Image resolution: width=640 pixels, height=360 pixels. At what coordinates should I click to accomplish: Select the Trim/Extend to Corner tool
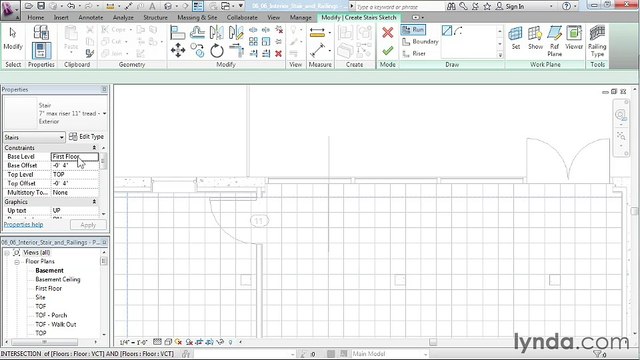pyautogui.click(x=236, y=50)
